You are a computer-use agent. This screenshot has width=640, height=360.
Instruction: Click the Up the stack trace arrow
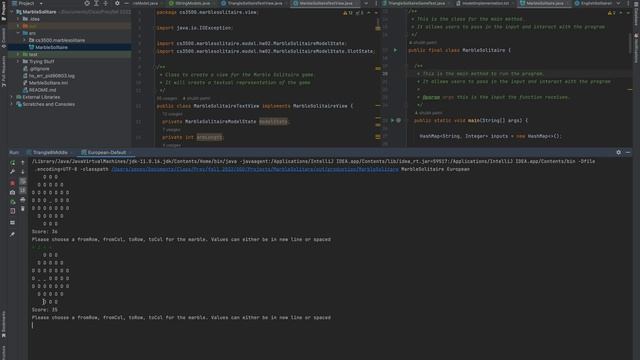click(x=23, y=162)
